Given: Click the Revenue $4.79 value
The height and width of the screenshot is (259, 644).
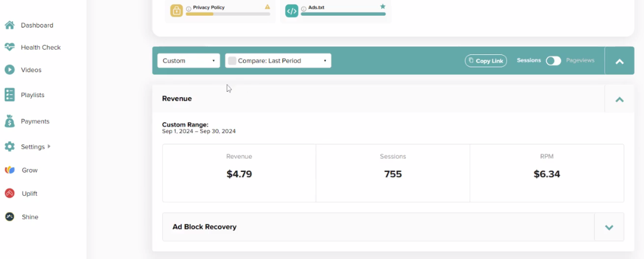Looking at the screenshot, I should [x=239, y=174].
